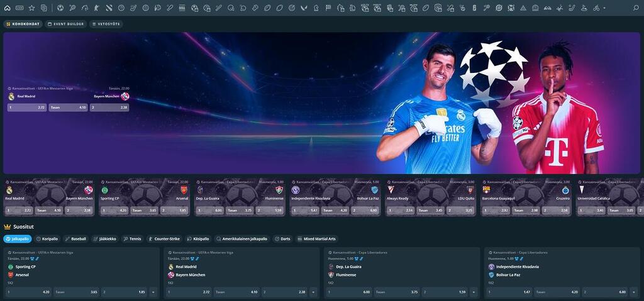Bet Bayern München 2.38 in banner
Viewport: 644px width, 301px height.
109,107
